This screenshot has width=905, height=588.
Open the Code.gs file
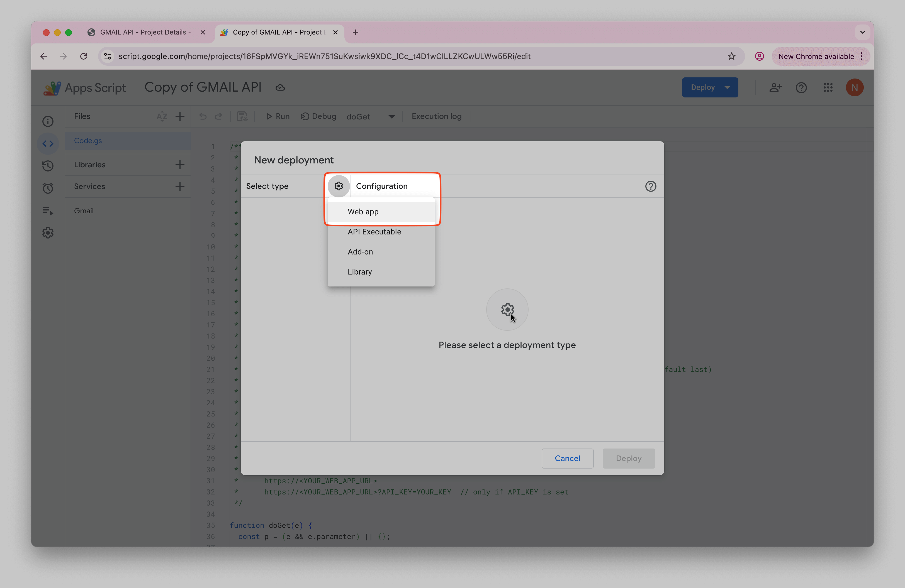pyautogui.click(x=128, y=141)
